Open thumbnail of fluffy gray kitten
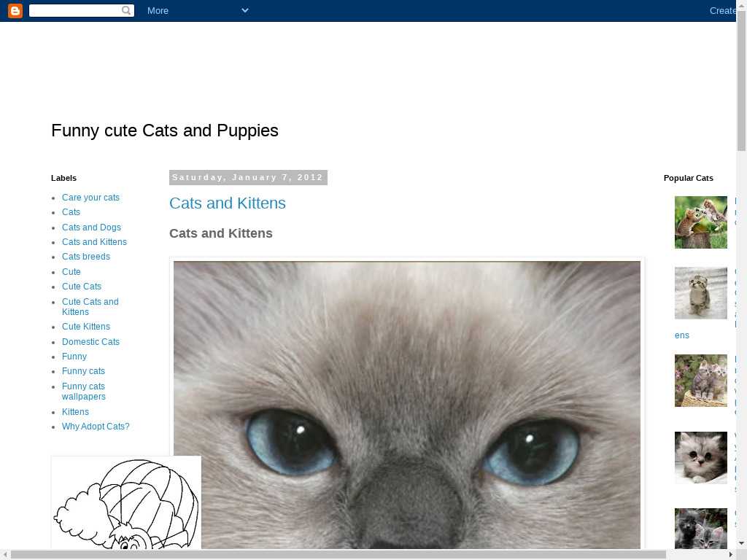The width and height of the screenshot is (747, 560). [x=701, y=458]
